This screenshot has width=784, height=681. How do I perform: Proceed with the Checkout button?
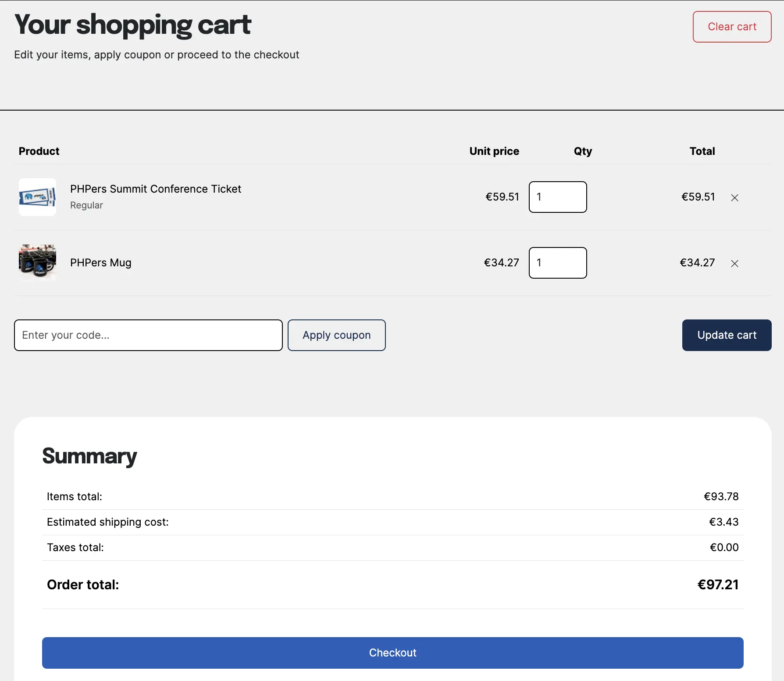pos(392,653)
